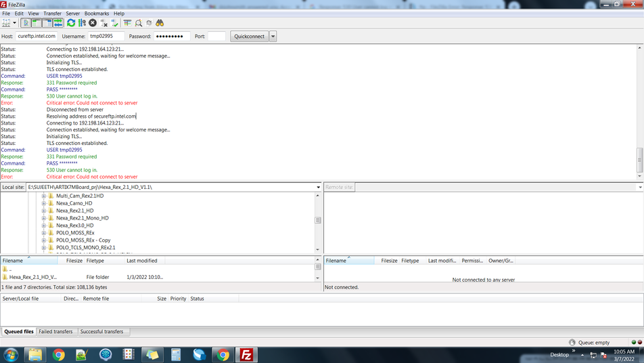Open the File menu

click(x=6, y=14)
